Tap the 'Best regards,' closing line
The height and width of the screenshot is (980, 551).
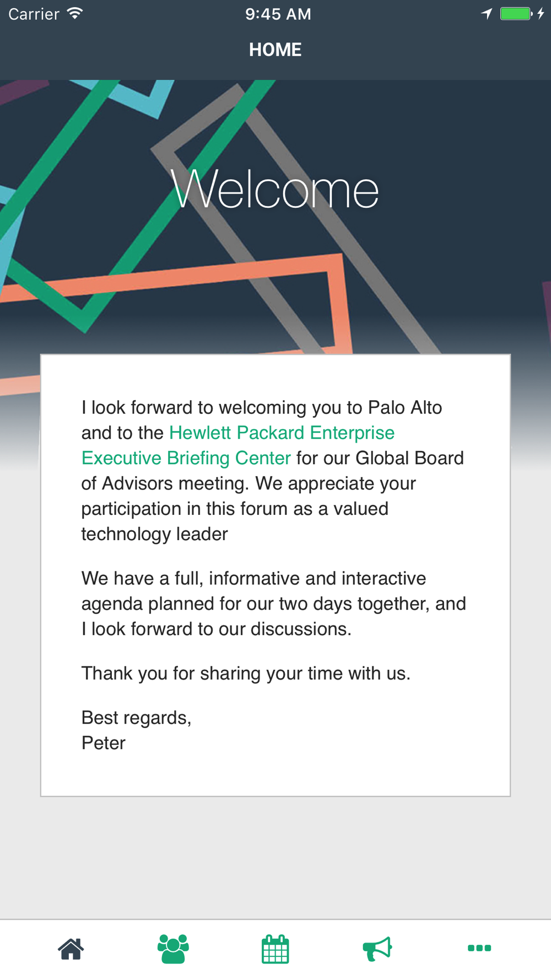(x=136, y=718)
